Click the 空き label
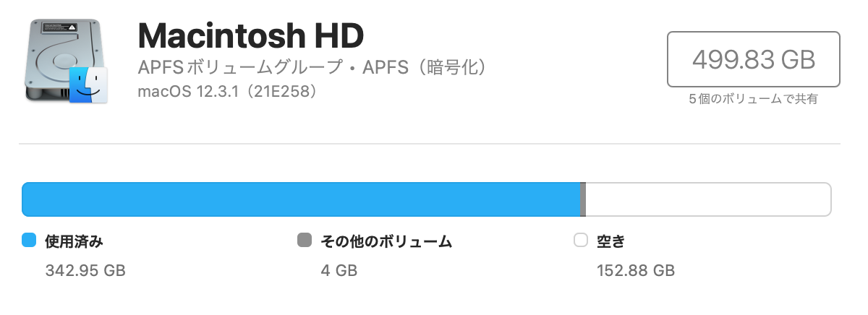 pyautogui.click(x=610, y=241)
